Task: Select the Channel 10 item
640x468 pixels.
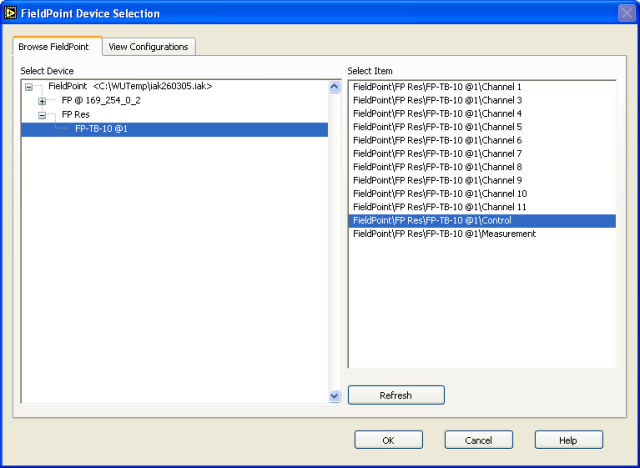Action: (x=482, y=194)
